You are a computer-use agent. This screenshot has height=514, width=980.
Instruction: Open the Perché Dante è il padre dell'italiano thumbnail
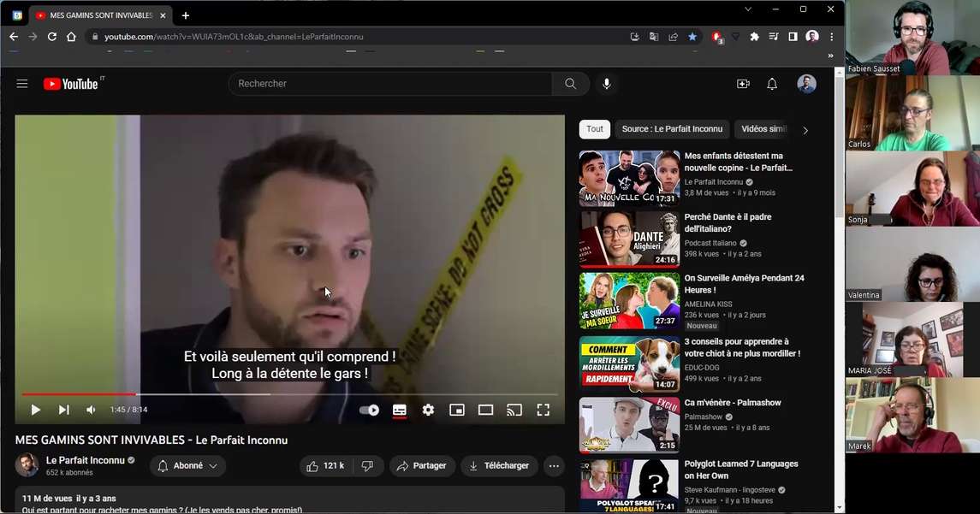coord(629,239)
